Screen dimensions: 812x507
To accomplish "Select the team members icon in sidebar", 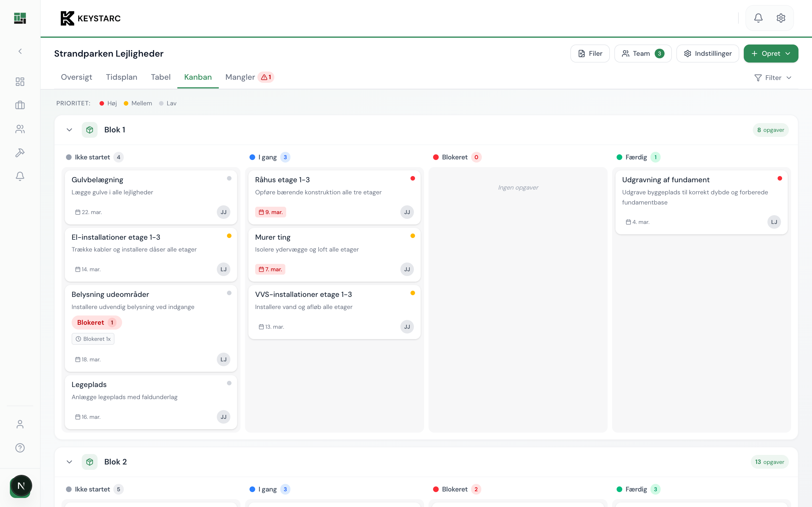I will coord(20,129).
